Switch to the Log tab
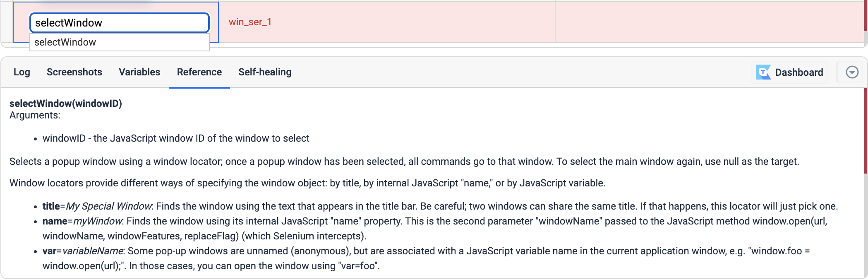 click(x=22, y=72)
